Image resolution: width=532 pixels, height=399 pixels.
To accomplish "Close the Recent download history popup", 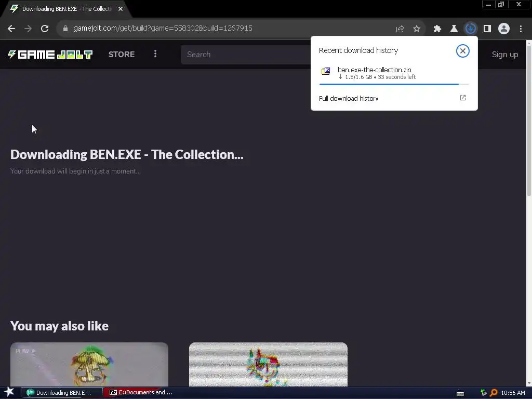I will pyautogui.click(x=463, y=51).
